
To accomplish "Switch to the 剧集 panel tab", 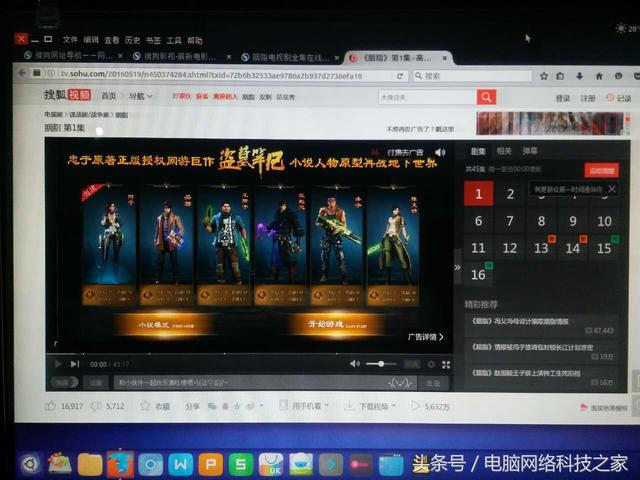I will (x=478, y=151).
